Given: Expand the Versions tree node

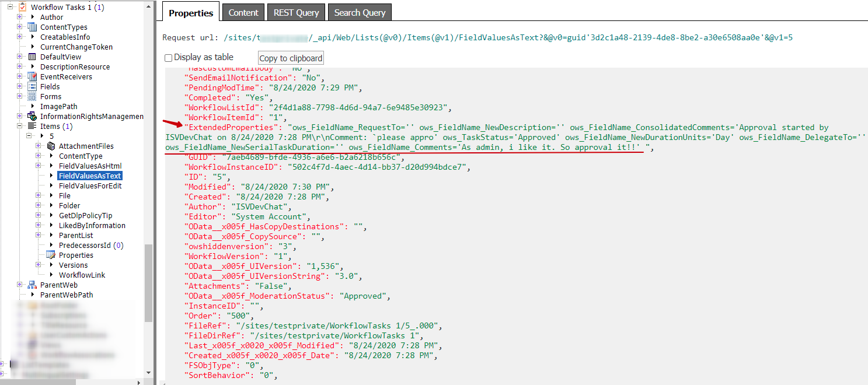Looking at the screenshot, I should click(x=39, y=265).
